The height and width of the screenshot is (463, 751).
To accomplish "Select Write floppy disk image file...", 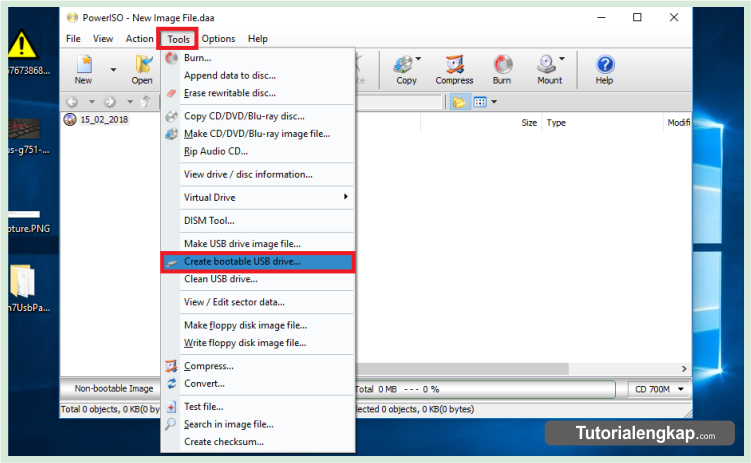I will click(258, 343).
